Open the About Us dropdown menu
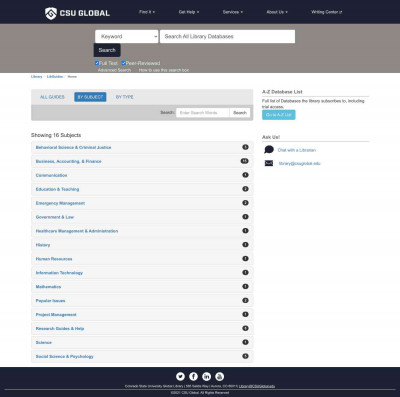This screenshot has width=400, height=397. [x=277, y=12]
